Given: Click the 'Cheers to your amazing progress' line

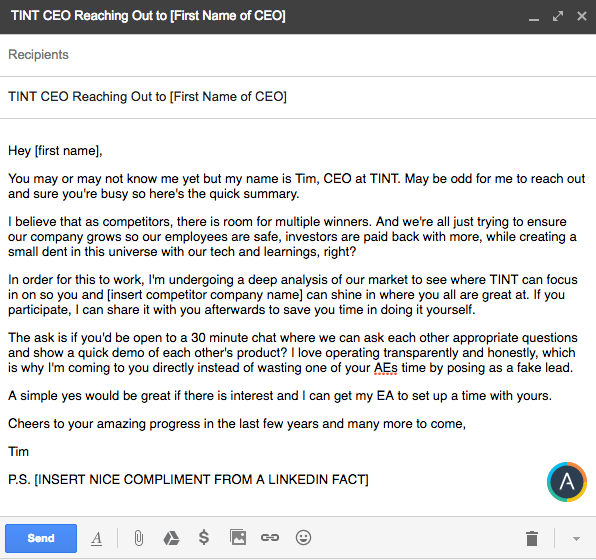Looking at the screenshot, I should [237, 424].
